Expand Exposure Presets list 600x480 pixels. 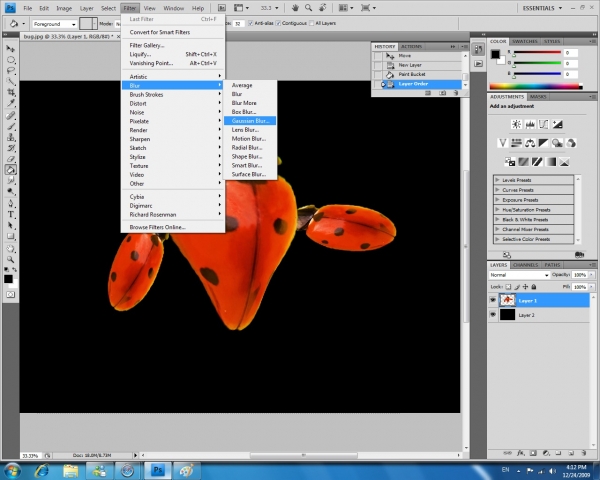coord(497,199)
